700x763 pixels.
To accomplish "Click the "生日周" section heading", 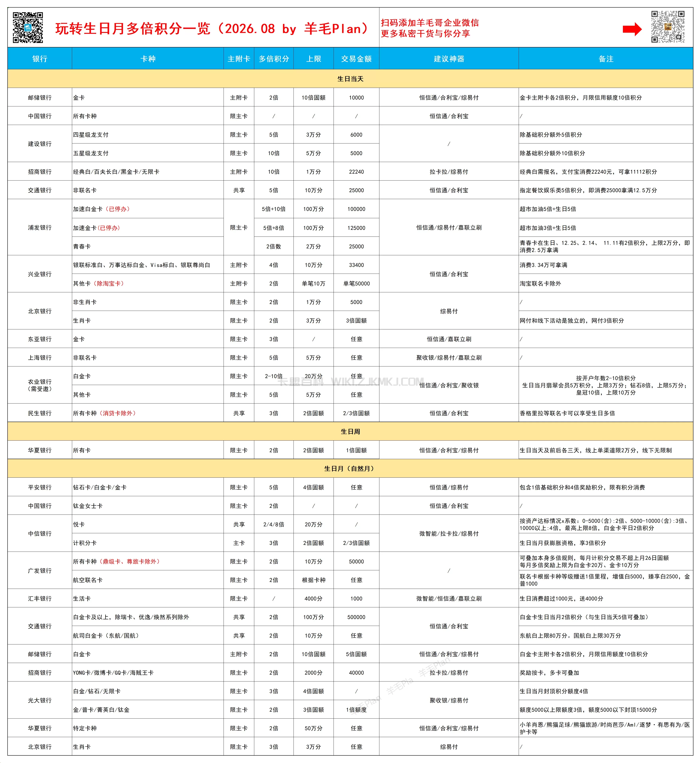I will point(350,431).
